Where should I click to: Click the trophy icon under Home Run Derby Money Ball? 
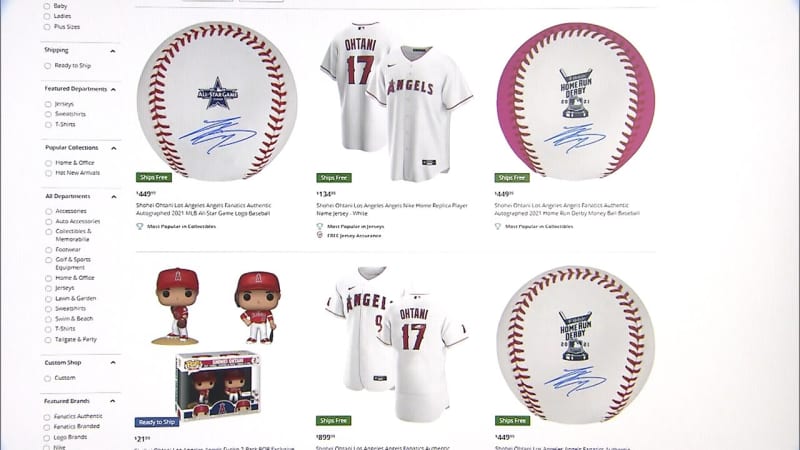point(498,226)
